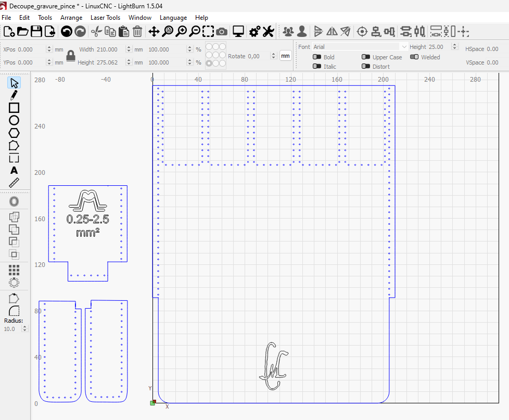The image size is (509, 420).
Task: Open the Arrange menu
Action: pyautogui.click(x=71, y=18)
